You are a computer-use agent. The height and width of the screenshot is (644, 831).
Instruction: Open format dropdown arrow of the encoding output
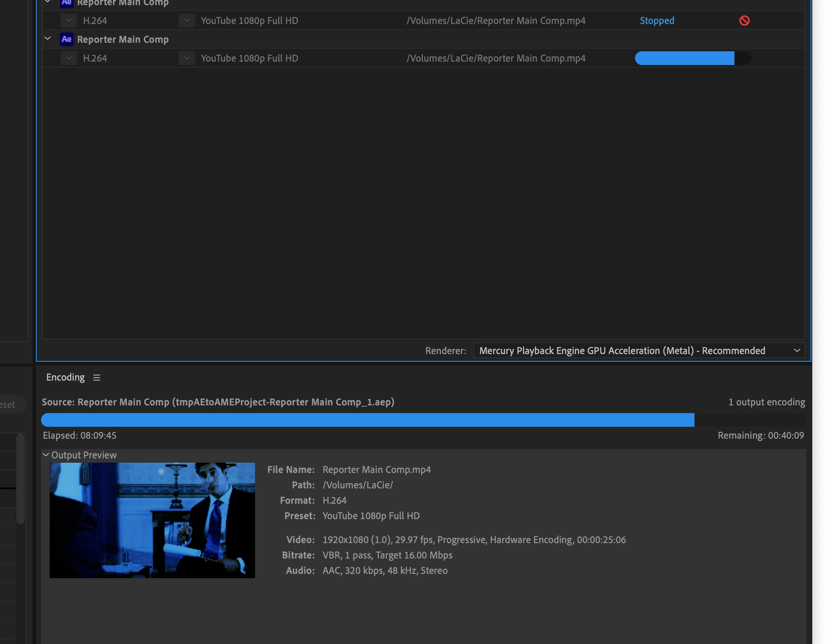pyautogui.click(x=68, y=58)
